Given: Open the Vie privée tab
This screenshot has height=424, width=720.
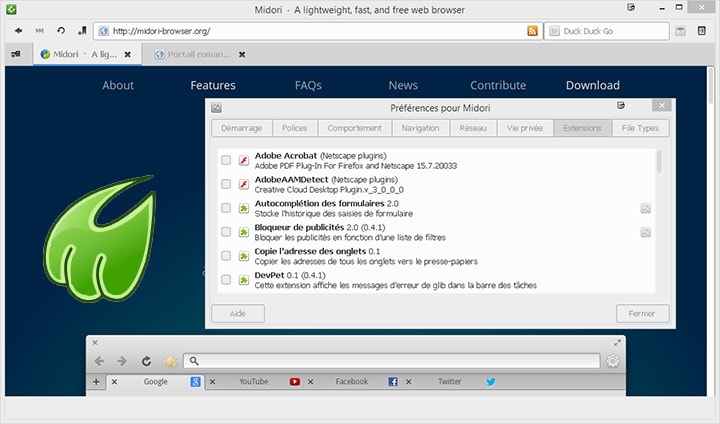Looking at the screenshot, I should point(525,128).
